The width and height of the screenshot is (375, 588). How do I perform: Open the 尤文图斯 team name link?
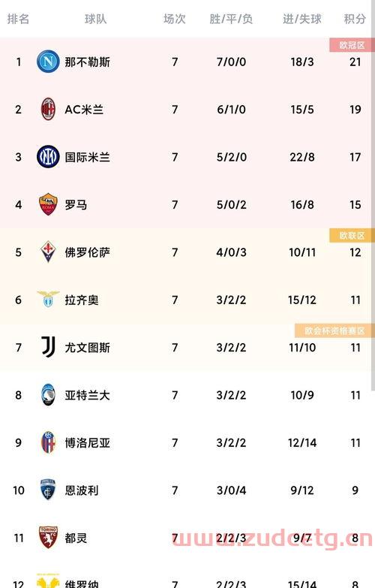[x=87, y=347]
